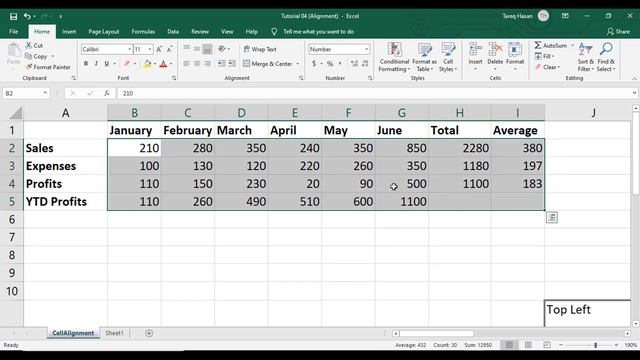Apply accounting dollar number format
Screen dimensions: 640x360
point(314,64)
